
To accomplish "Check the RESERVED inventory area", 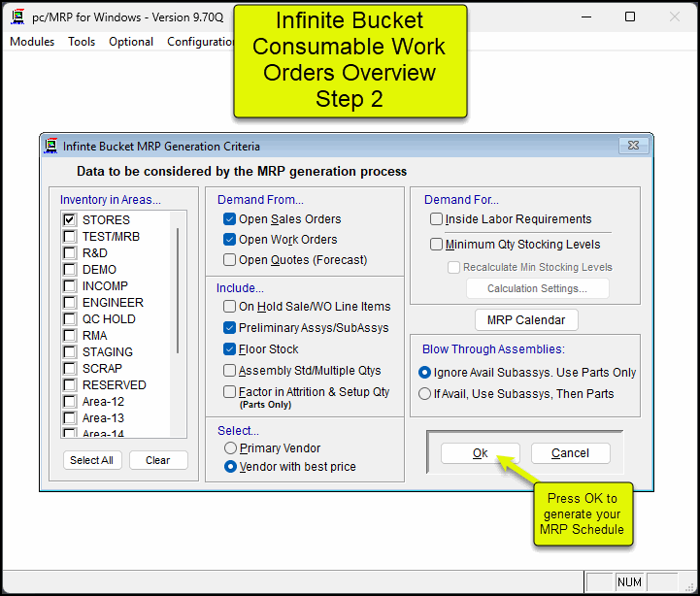I will pyautogui.click(x=70, y=385).
